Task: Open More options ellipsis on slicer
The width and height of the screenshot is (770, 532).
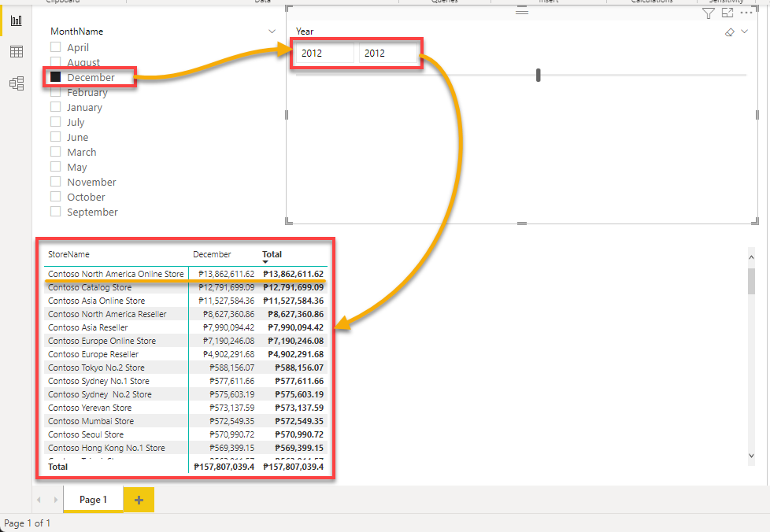Action: click(746, 13)
